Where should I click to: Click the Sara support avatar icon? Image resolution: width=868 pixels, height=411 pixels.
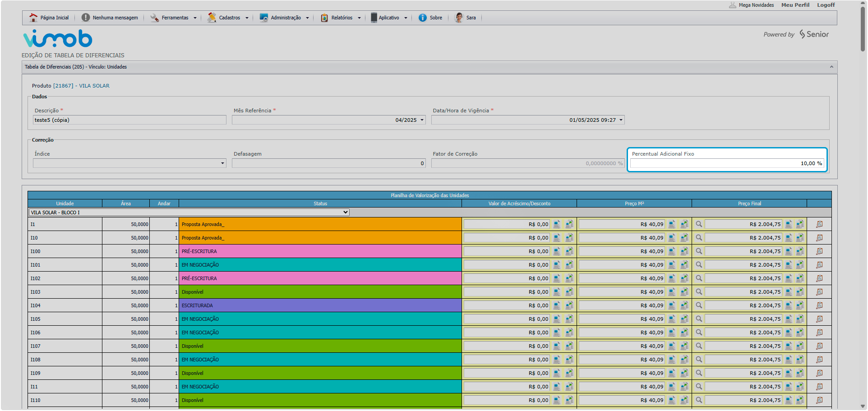click(459, 18)
